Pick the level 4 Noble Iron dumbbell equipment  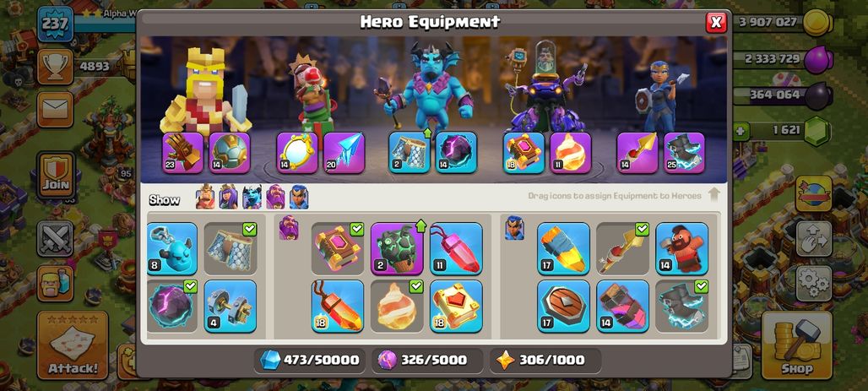click(x=231, y=307)
